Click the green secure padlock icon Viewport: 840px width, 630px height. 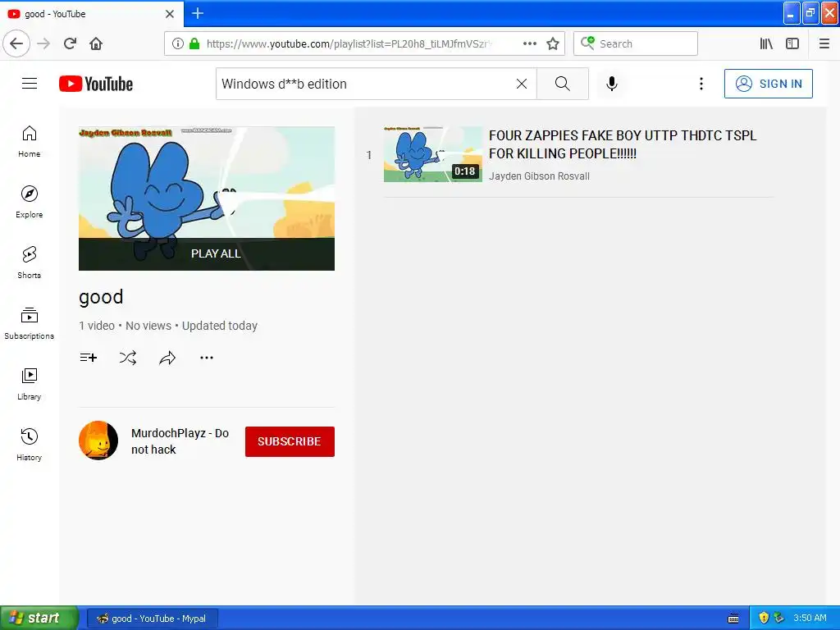[x=194, y=43]
